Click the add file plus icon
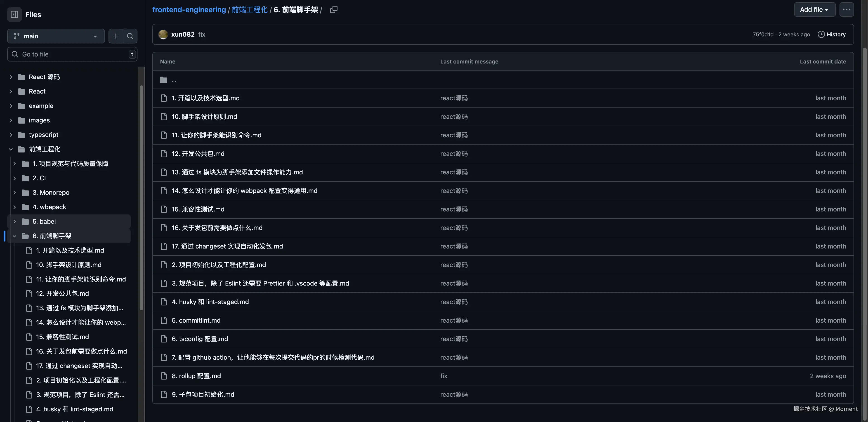The width and height of the screenshot is (868, 422). click(116, 36)
